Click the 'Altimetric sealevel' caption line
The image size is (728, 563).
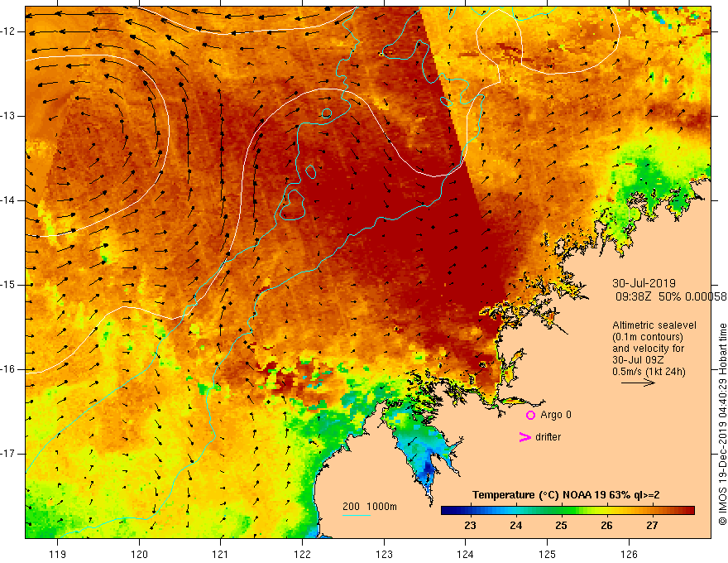[x=654, y=325]
